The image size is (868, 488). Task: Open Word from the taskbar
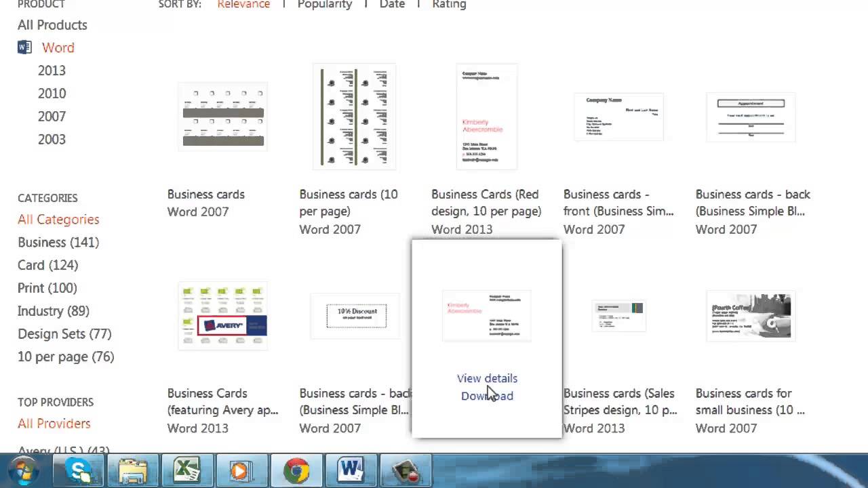(x=351, y=471)
